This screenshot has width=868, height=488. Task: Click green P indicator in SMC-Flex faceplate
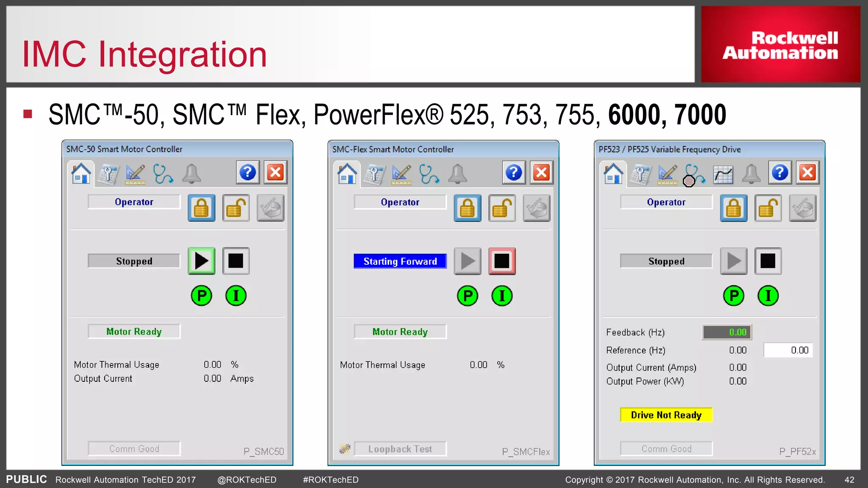coord(467,296)
